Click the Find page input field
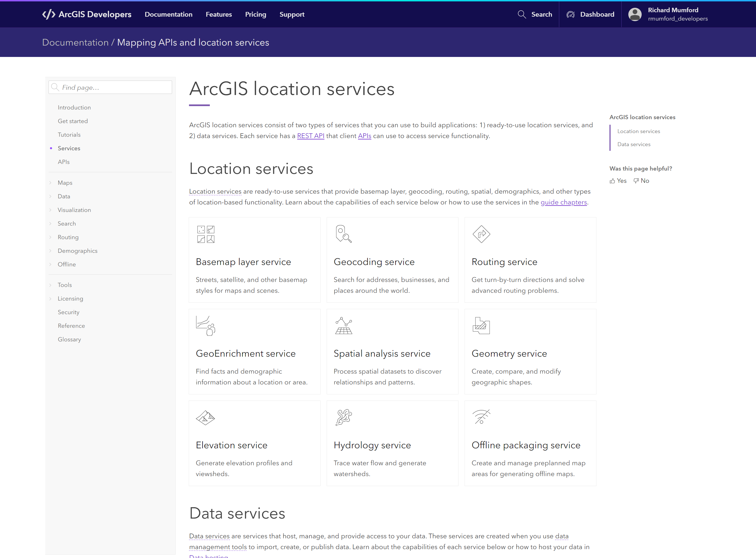 click(x=110, y=87)
